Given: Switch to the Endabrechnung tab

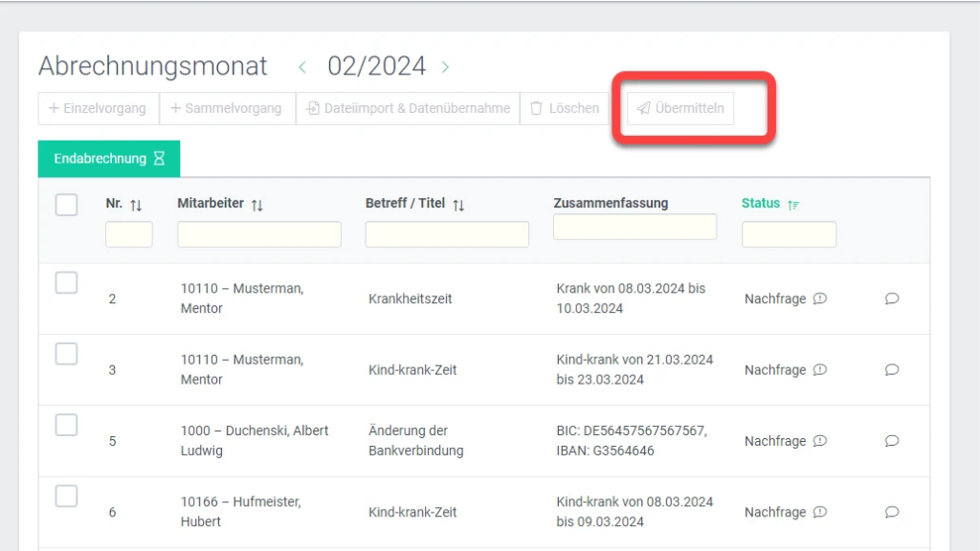Looking at the screenshot, I should [x=108, y=158].
